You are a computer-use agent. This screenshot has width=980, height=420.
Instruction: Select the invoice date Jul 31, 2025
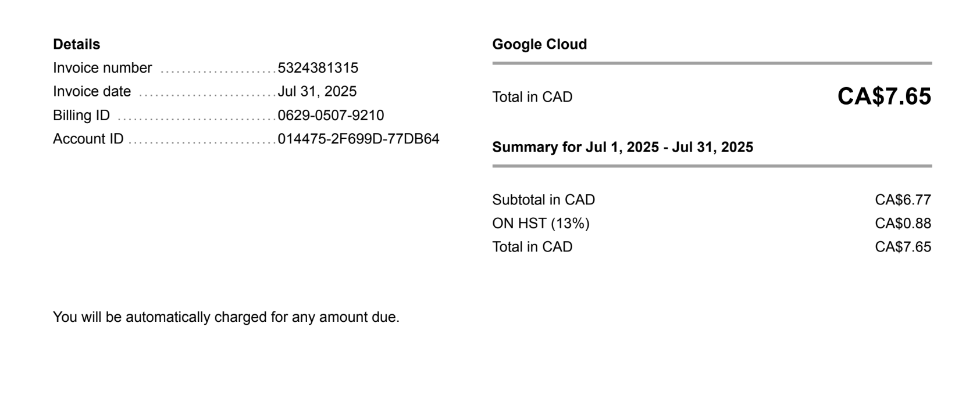click(x=317, y=92)
